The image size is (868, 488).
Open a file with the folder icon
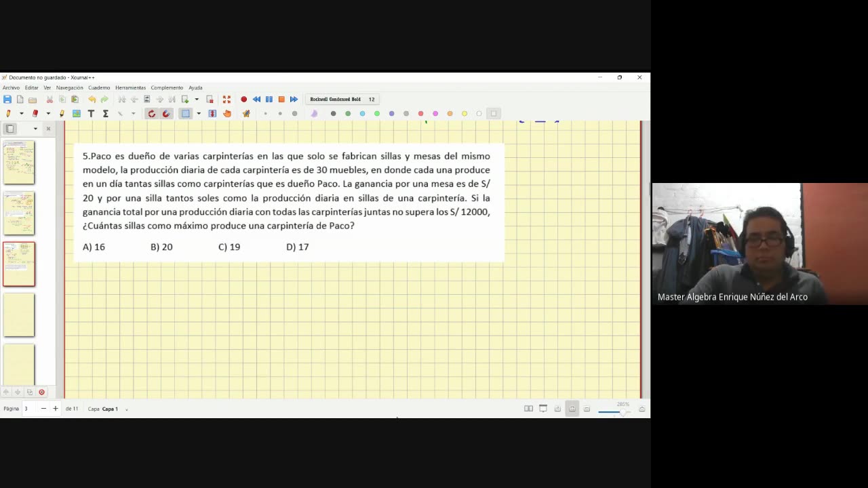coord(33,100)
